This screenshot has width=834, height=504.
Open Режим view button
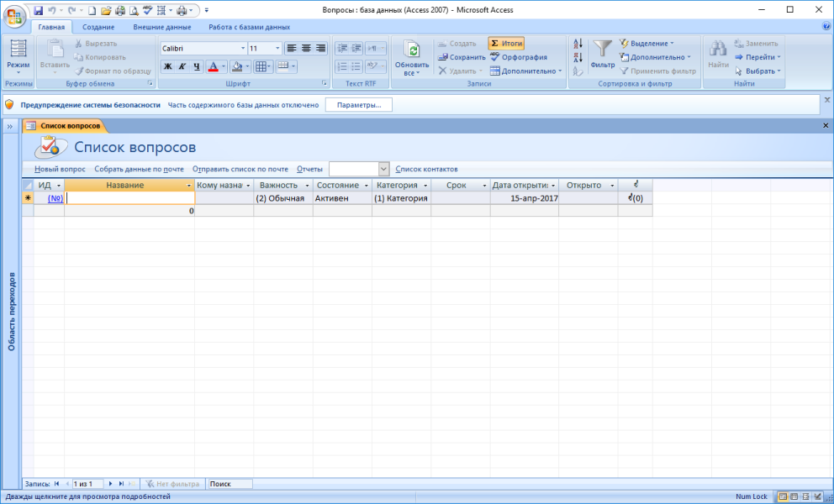coord(18,57)
